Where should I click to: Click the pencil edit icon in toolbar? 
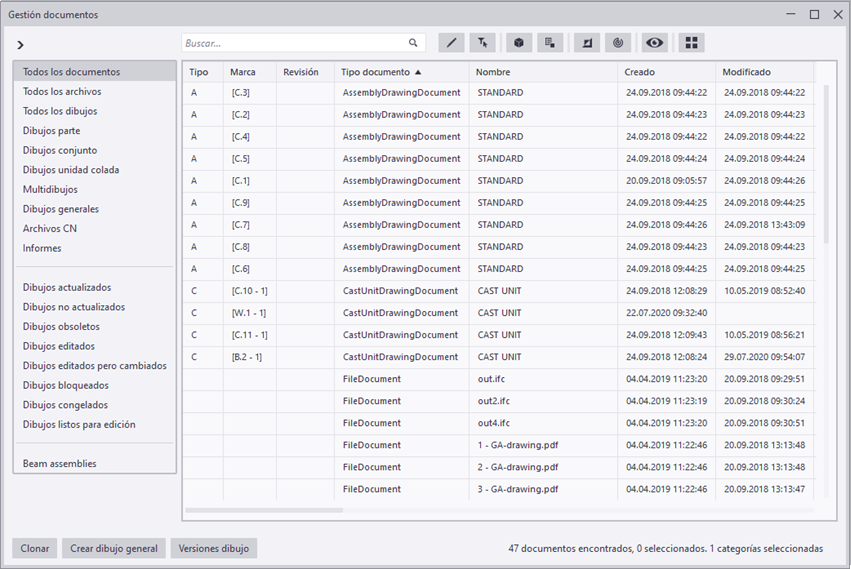coord(451,43)
